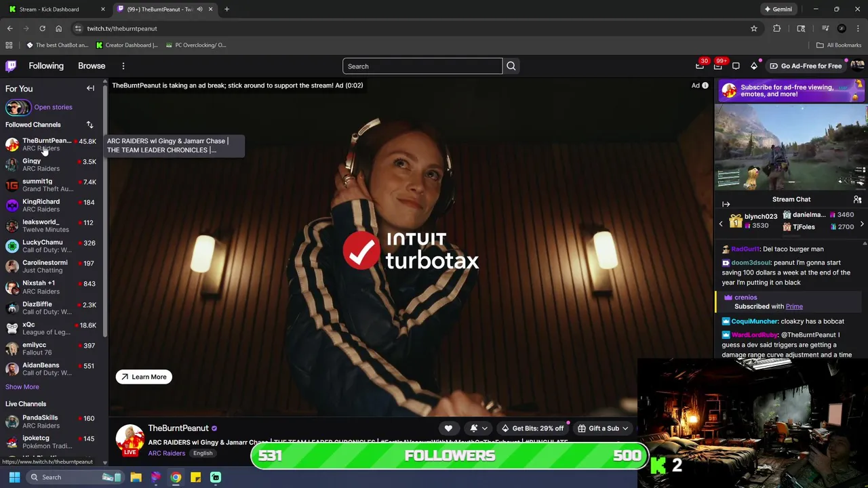Open File Explorer from the taskbar
The height and width of the screenshot is (488, 868).
(x=136, y=477)
